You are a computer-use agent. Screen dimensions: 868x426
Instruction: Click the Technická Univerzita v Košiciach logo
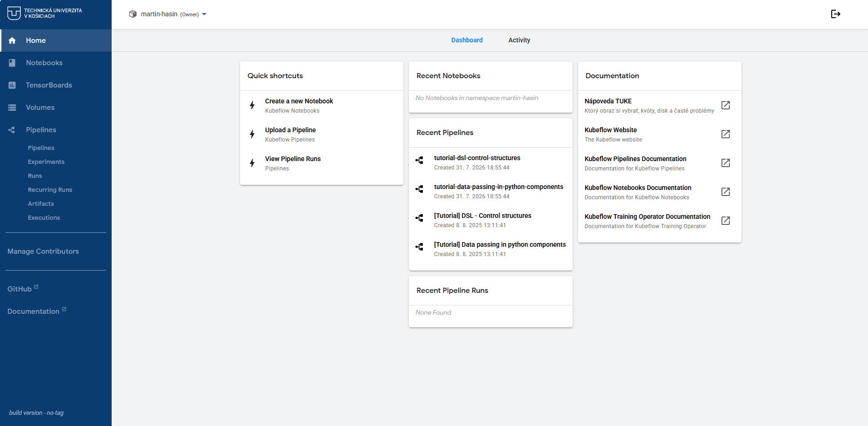coord(45,13)
